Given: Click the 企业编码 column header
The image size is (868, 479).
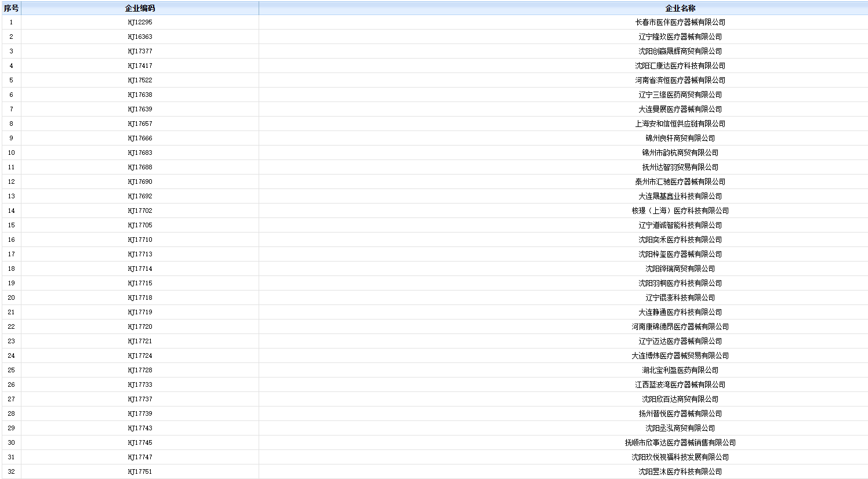Looking at the screenshot, I should 140,8.
